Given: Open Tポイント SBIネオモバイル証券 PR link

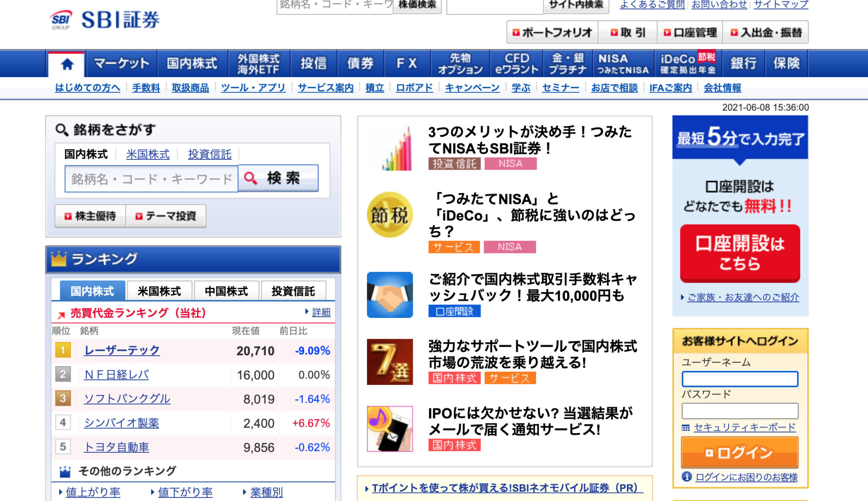Looking at the screenshot, I should point(507,488).
